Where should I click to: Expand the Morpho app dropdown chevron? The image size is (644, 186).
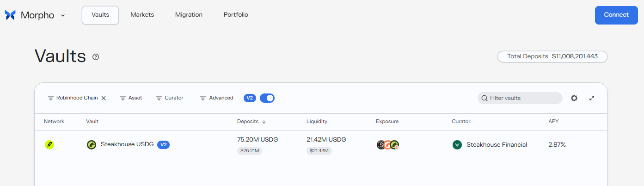click(63, 15)
